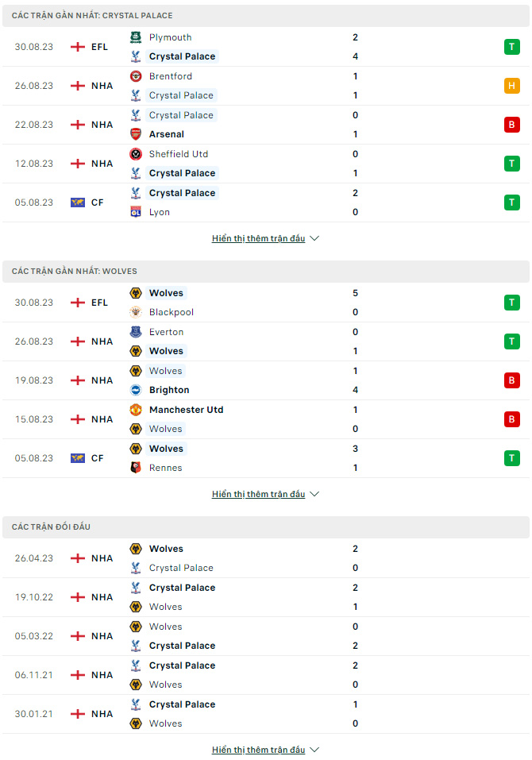Click the Lyon club logo
The height and width of the screenshot is (760, 532).
pos(136,212)
